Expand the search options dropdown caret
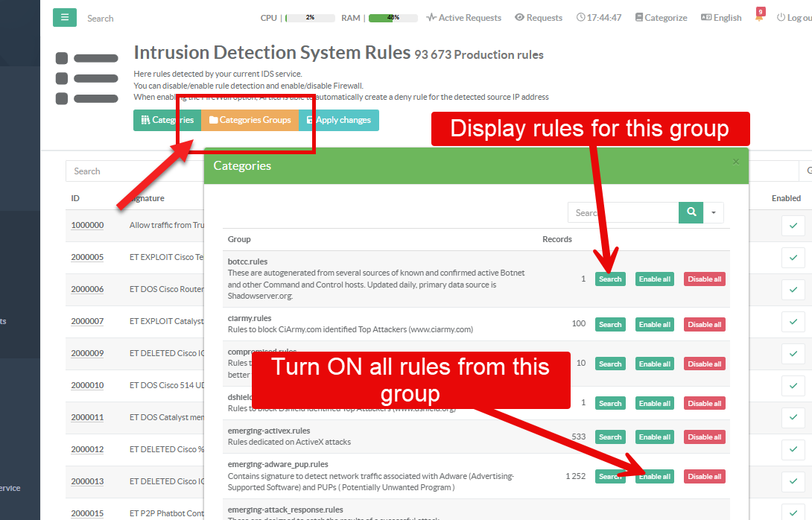Screen dimensions: 812x520 click(x=714, y=212)
